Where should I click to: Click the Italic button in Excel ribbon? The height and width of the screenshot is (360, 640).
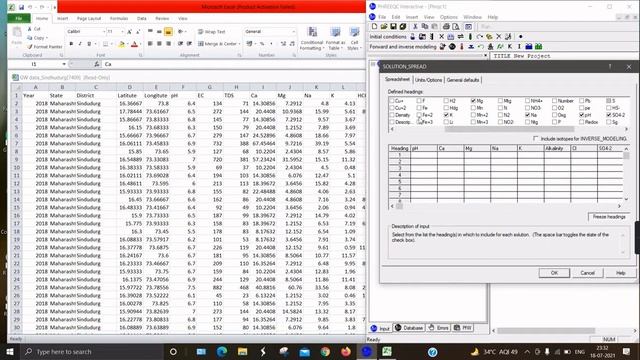coord(80,44)
